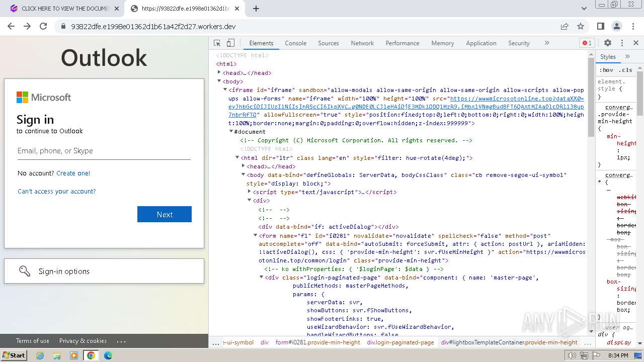Select the div.login-paginated-page breadcrumb

click(400, 342)
